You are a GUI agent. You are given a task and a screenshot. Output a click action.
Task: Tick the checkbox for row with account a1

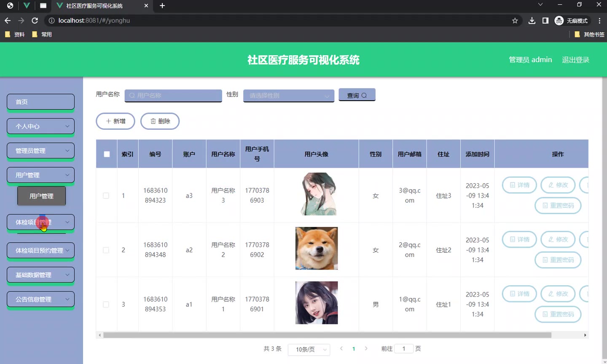(x=106, y=305)
